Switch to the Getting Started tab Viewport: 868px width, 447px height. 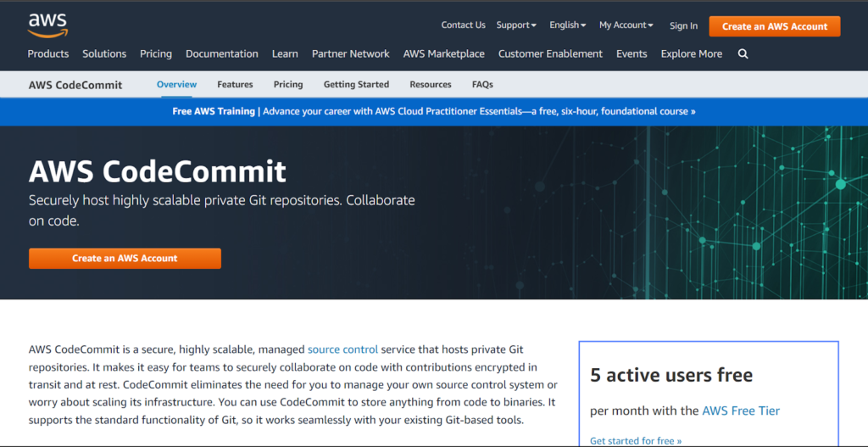(357, 84)
